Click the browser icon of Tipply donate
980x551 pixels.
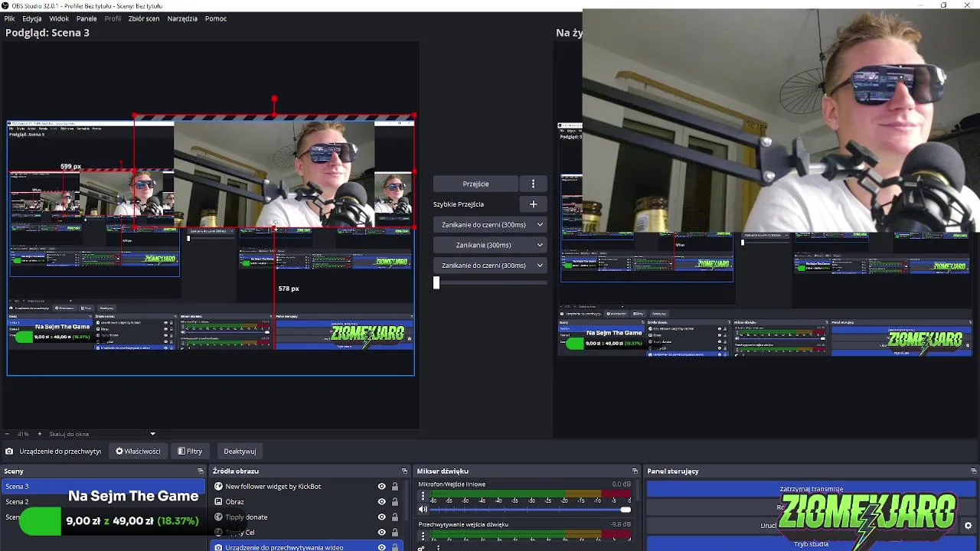[218, 517]
